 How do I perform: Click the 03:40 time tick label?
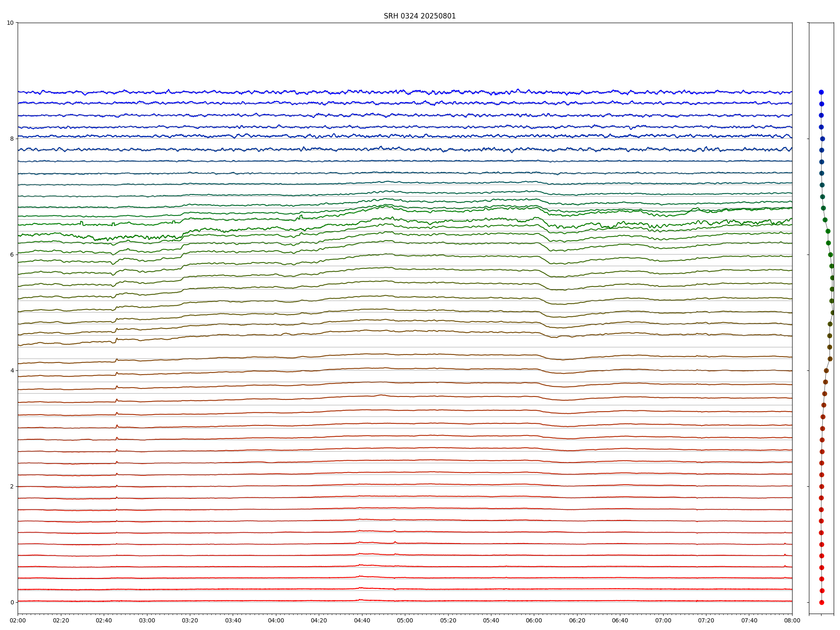(x=233, y=620)
